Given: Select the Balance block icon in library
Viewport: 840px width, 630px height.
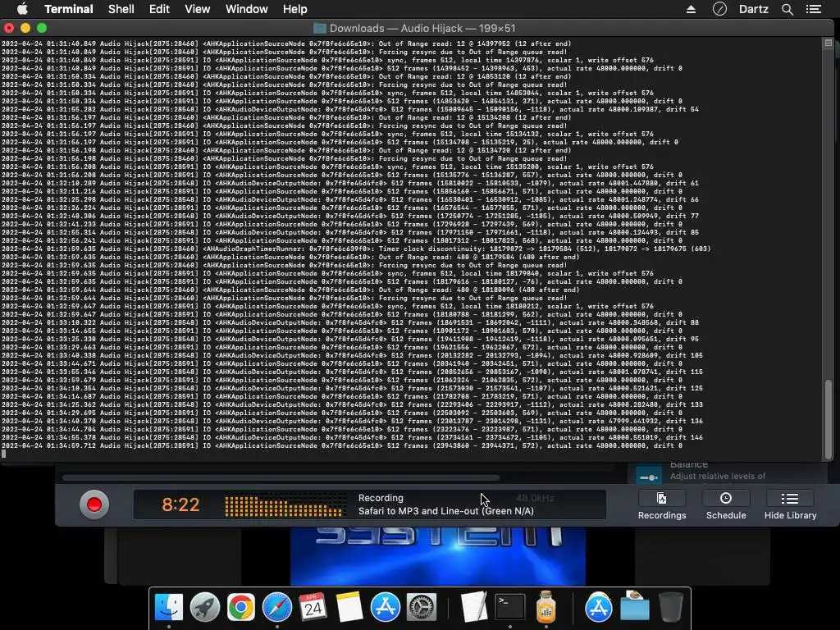Looking at the screenshot, I should coord(649,477).
